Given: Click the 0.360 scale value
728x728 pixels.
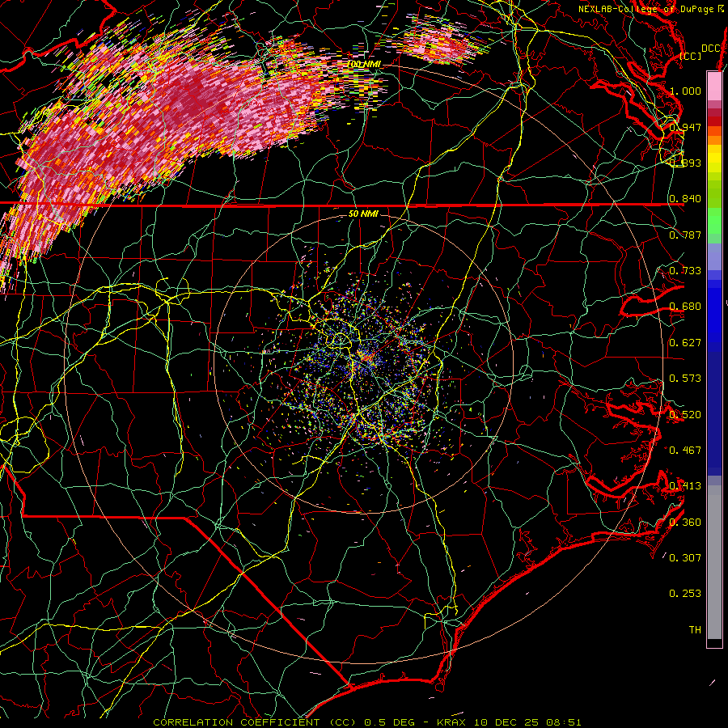Looking at the screenshot, I should pyautogui.click(x=685, y=523).
